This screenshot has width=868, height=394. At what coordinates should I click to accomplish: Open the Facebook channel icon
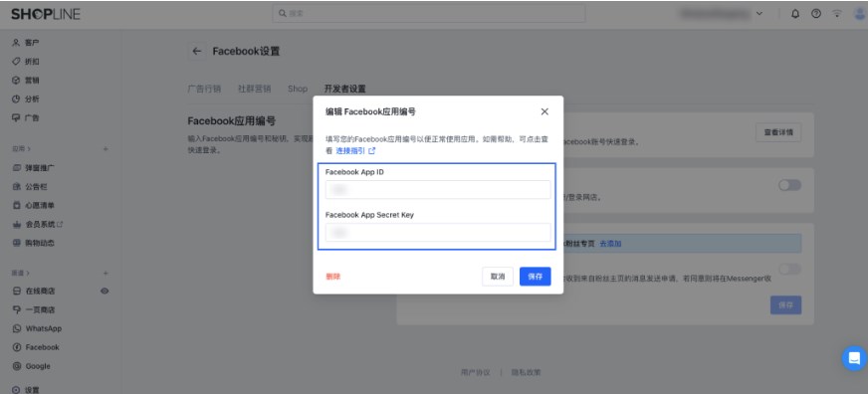click(16, 347)
